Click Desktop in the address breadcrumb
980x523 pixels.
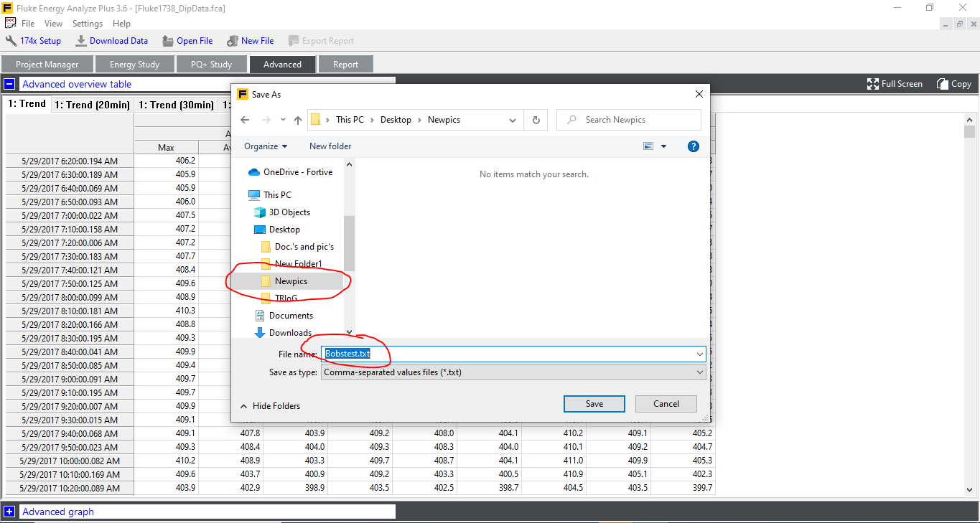point(396,120)
